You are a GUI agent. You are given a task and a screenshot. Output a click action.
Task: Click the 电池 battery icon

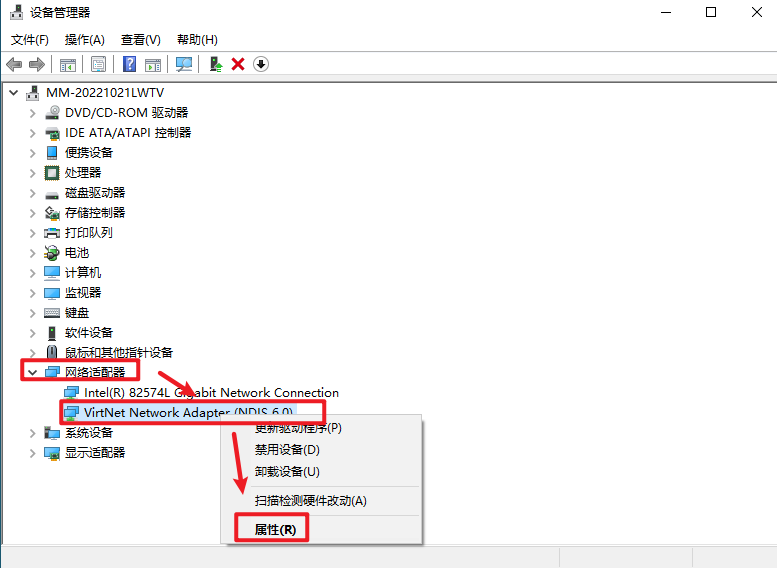click(x=52, y=253)
